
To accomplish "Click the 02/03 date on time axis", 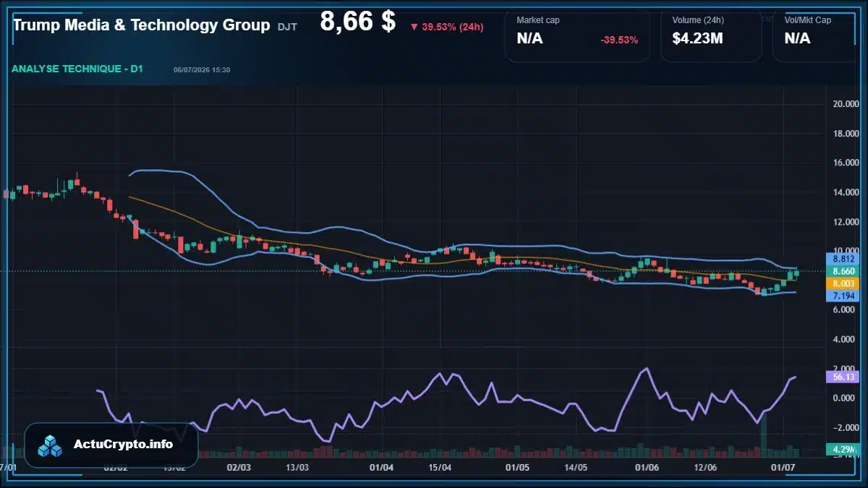I will point(238,468).
